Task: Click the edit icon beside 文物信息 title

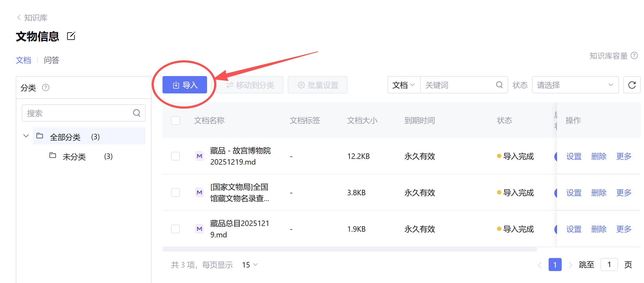Action: point(71,36)
